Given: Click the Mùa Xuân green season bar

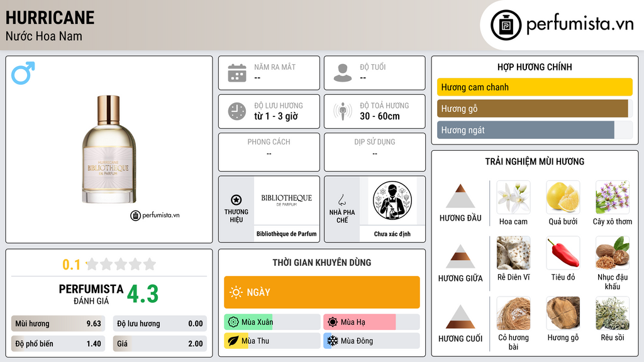Looking at the screenshot, I should point(272,322).
